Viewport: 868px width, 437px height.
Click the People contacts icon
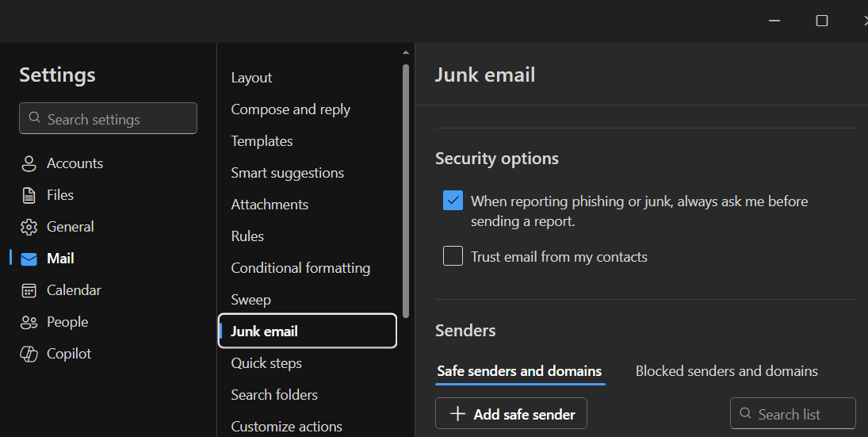point(29,322)
